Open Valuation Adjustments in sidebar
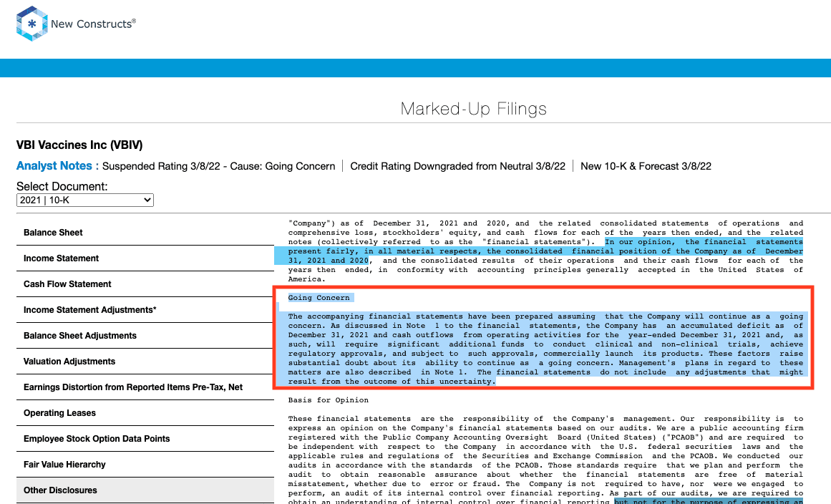The width and height of the screenshot is (831, 504). pos(145,362)
